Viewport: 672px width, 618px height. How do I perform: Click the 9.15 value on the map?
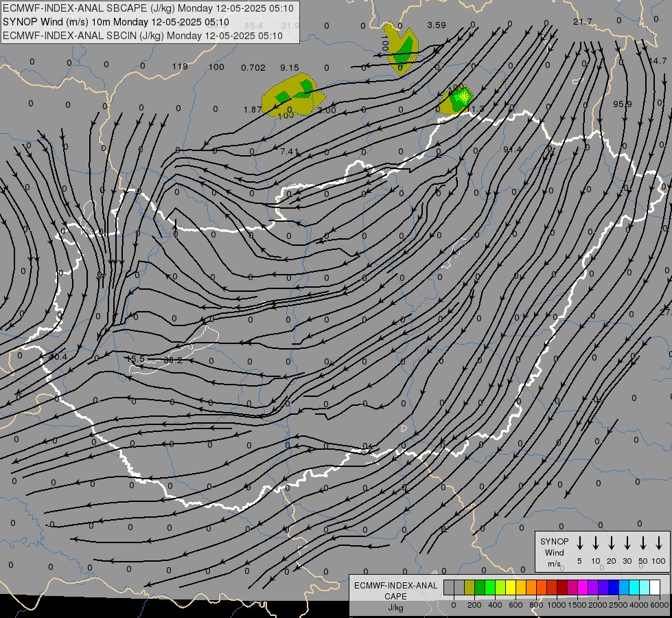[290, 68]
